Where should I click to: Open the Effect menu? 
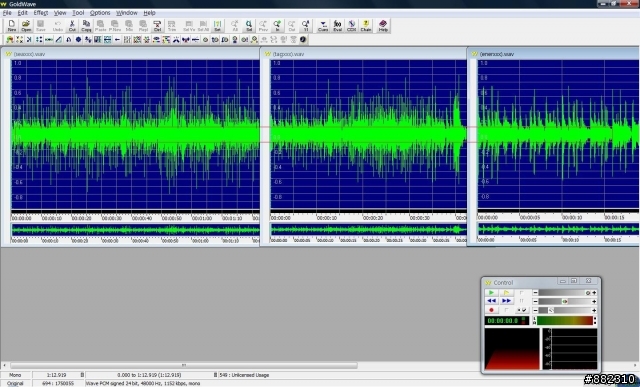pos(41,13)
